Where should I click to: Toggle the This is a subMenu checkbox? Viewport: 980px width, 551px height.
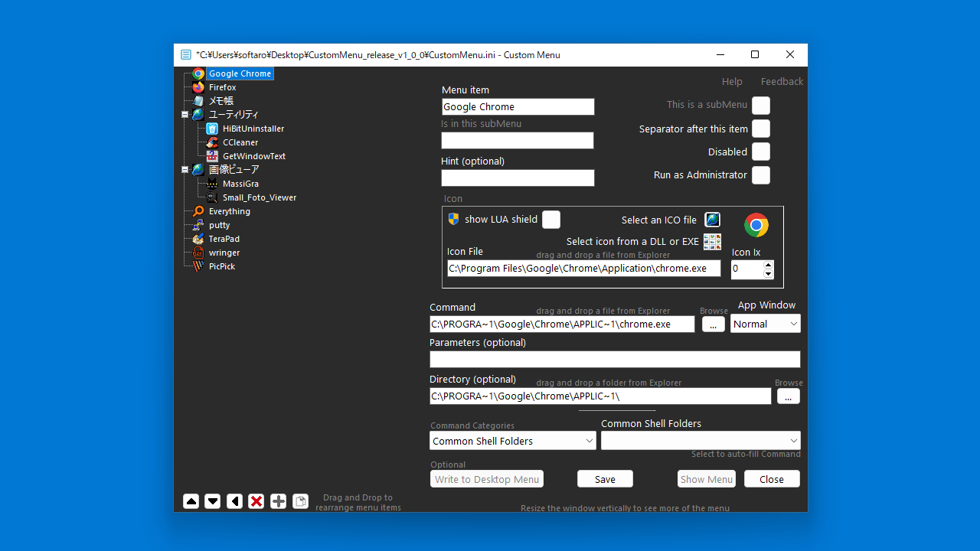tap(761, 105)
